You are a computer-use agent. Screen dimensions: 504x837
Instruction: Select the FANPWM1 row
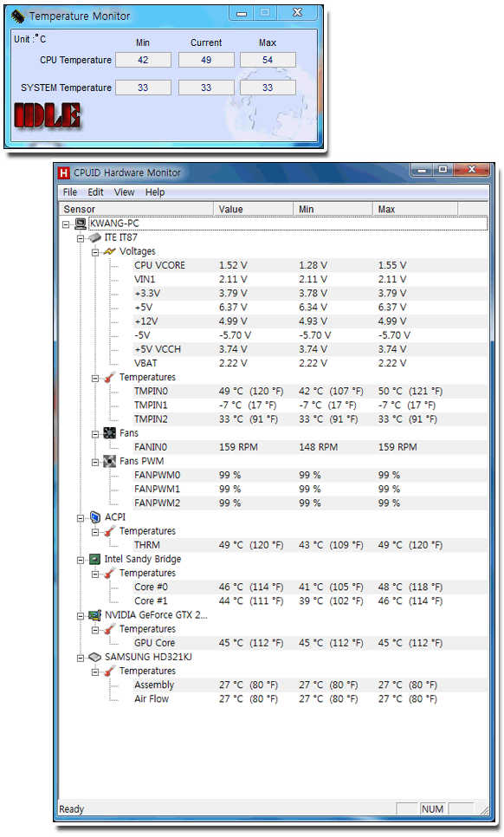[310, 489]
